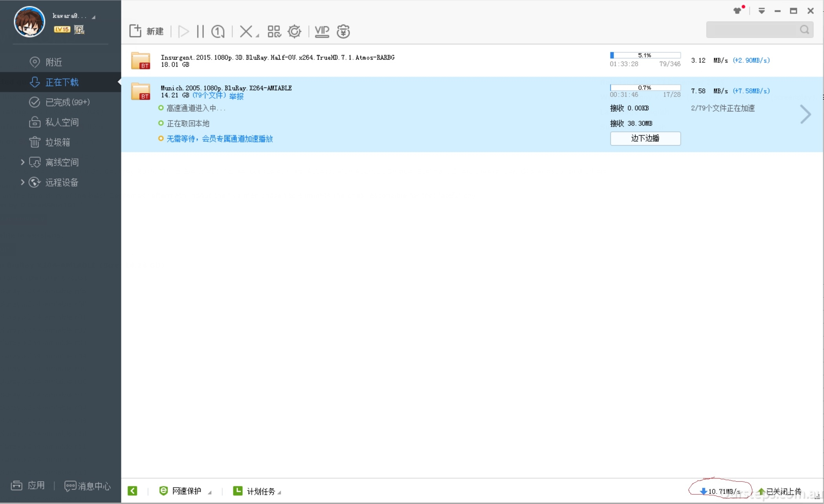Screen dimensions: 824x504
Task: Open the 应用 apps button
Action: [x=27, y=486]
